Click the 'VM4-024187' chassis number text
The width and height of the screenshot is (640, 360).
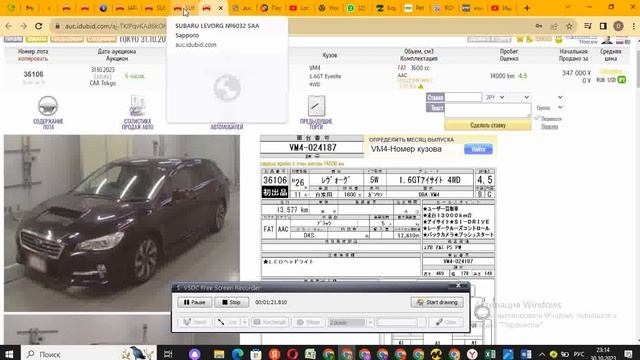coord(313,147)
